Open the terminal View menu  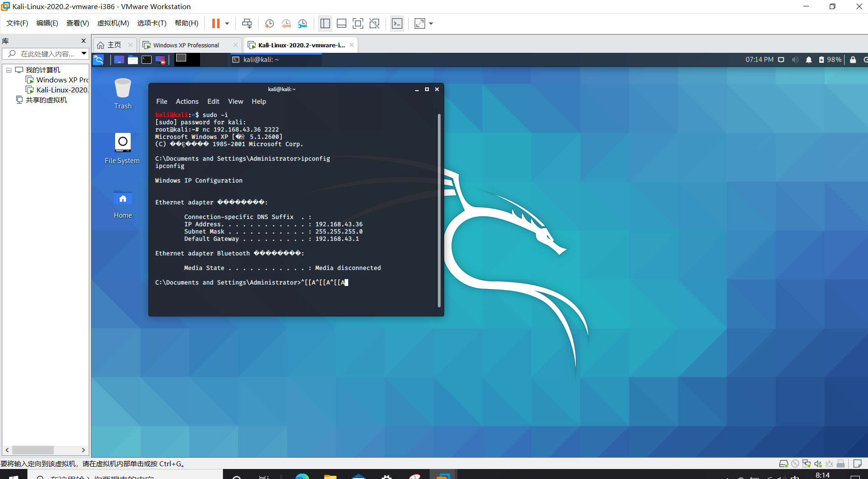click(235, 102)
